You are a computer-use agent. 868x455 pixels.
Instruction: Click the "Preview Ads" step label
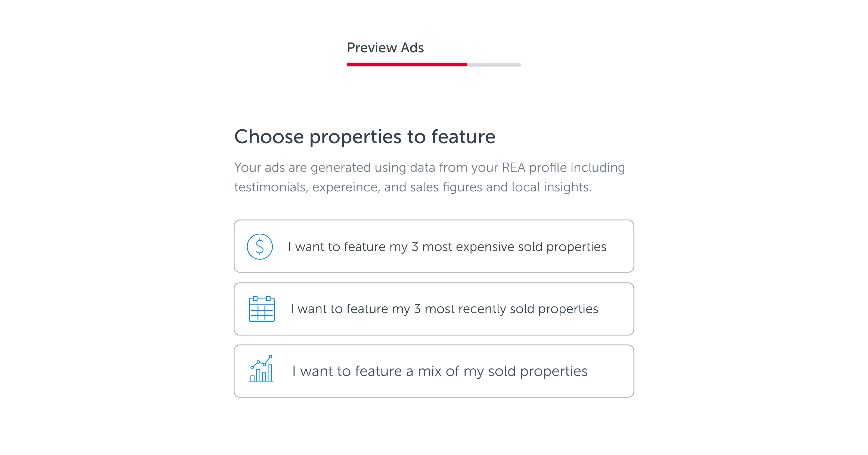(385, 48)
